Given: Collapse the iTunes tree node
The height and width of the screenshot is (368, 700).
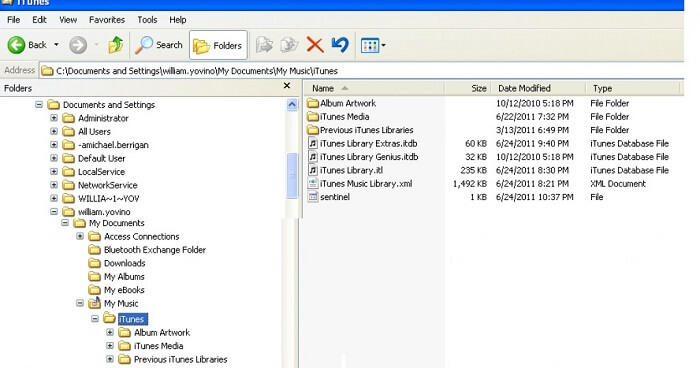Looking at the screenshot, I should coord(95,318).
